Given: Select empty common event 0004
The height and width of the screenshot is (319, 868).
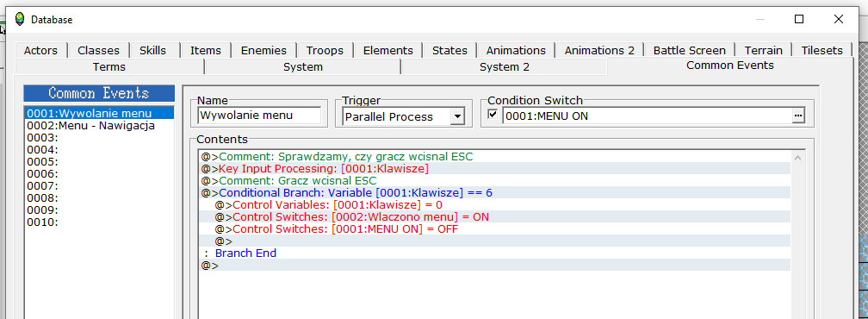Looking at the screenshot, I should pos(100,149).
